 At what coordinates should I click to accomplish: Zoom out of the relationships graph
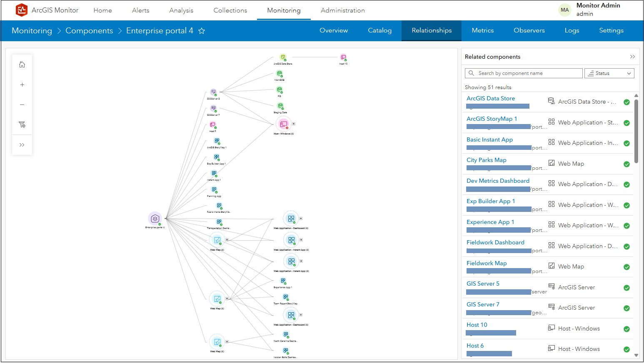click(x=22, y=104)
